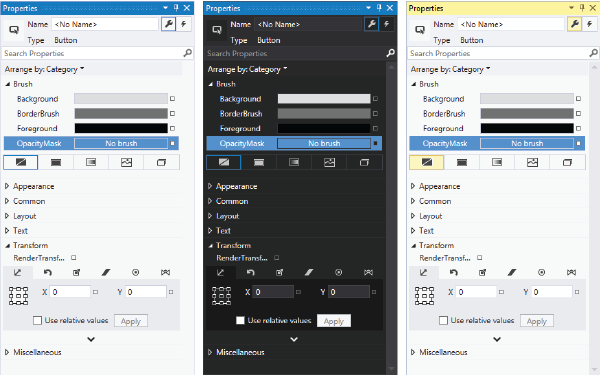Click No brush value in dark panel

click(324, 143)
